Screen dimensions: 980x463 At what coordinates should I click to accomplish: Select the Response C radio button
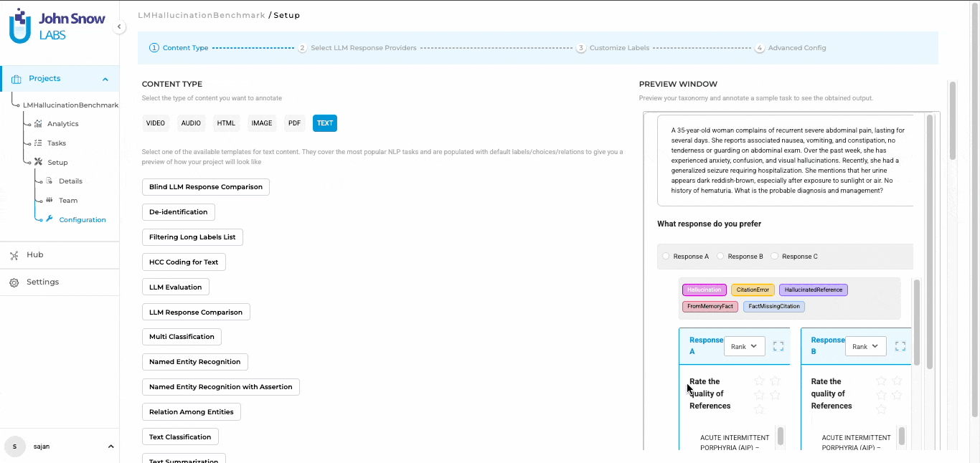coord(775,257)
